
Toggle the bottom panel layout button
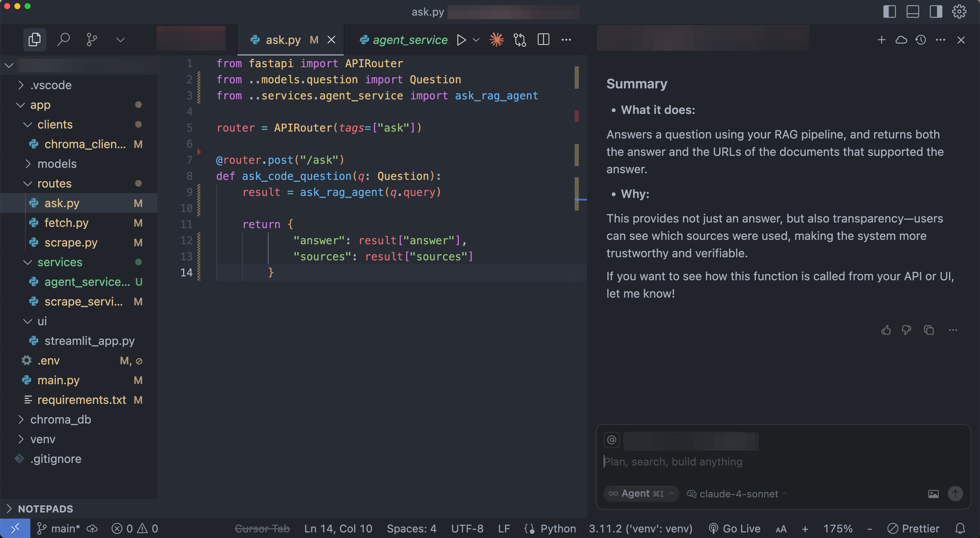click(x=913, y=11)
